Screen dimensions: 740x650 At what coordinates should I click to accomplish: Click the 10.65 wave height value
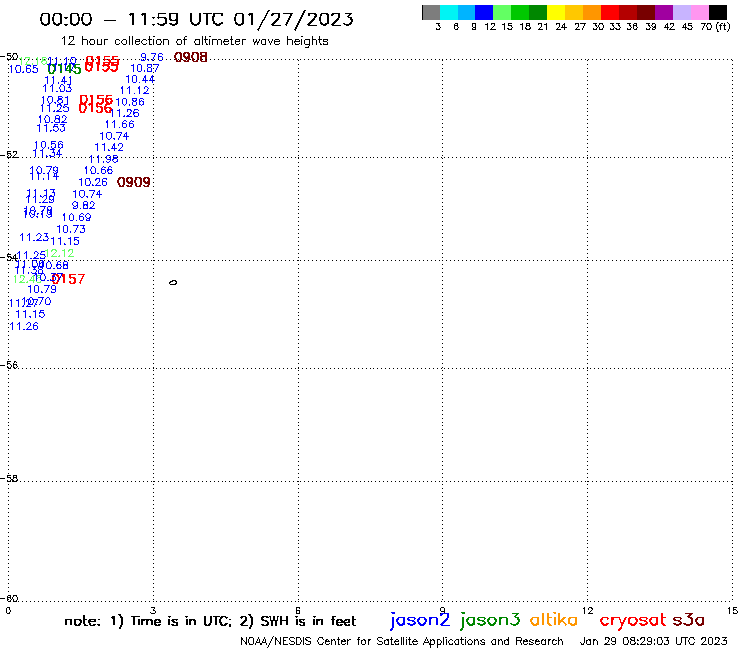[x=24, y=69]
